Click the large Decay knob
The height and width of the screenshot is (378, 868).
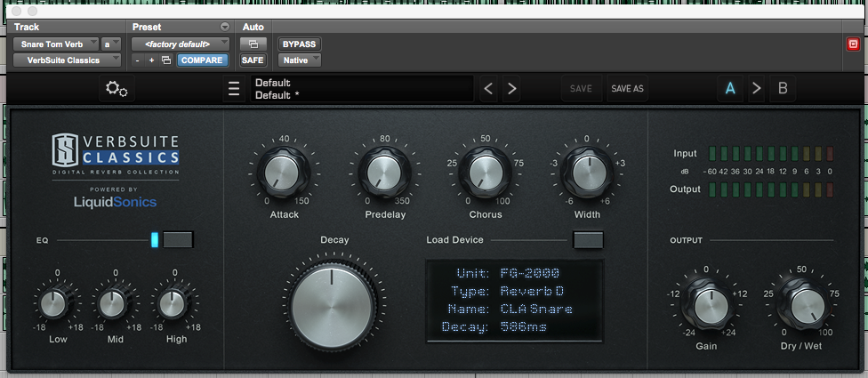[332, 306]
